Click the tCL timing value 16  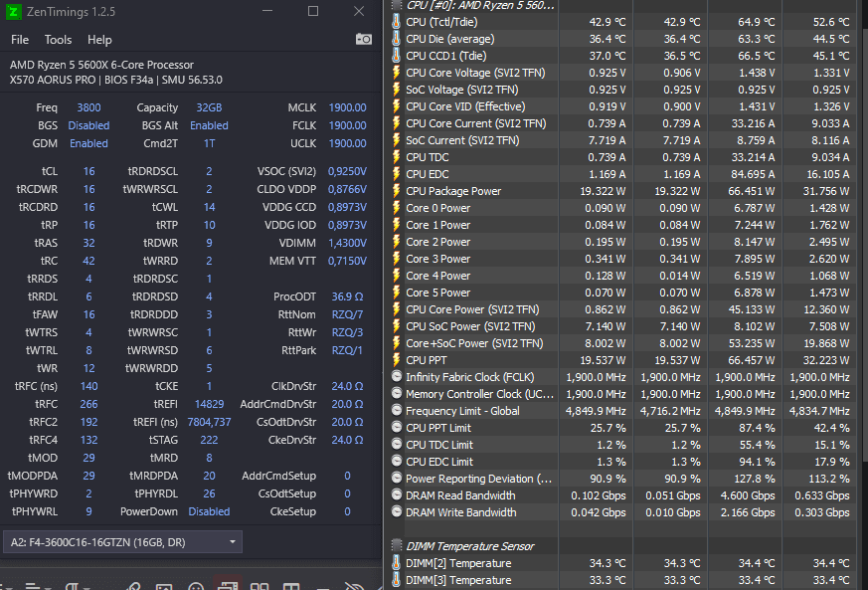click(88, 171)
